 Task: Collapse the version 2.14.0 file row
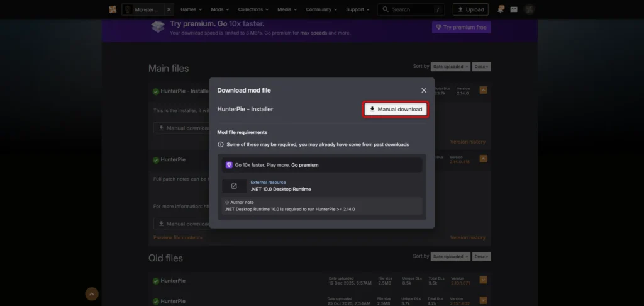(x=483, y=91)
